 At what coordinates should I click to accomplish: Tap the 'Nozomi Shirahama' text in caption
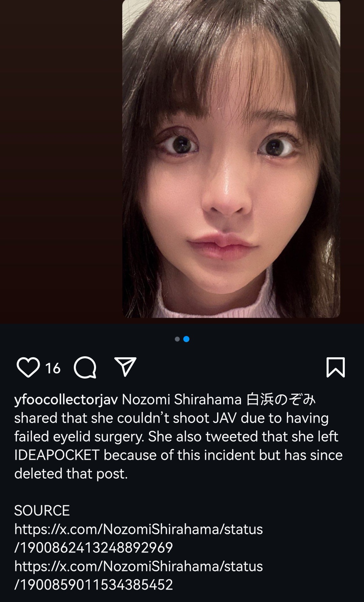[x=182, y=400]
